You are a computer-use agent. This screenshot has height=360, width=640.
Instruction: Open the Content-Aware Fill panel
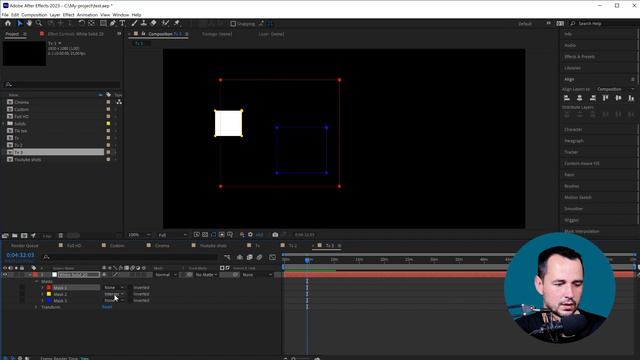coord(582,163)
